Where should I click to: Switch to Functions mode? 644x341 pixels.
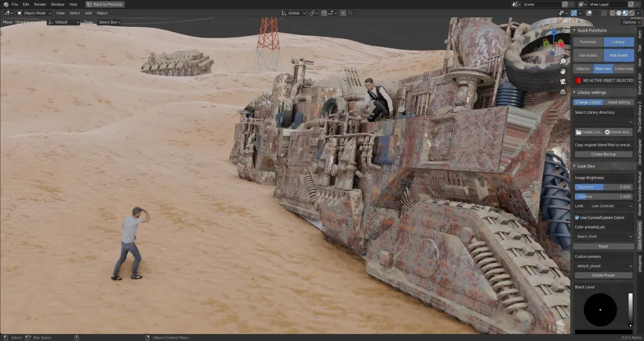(588, 42)
